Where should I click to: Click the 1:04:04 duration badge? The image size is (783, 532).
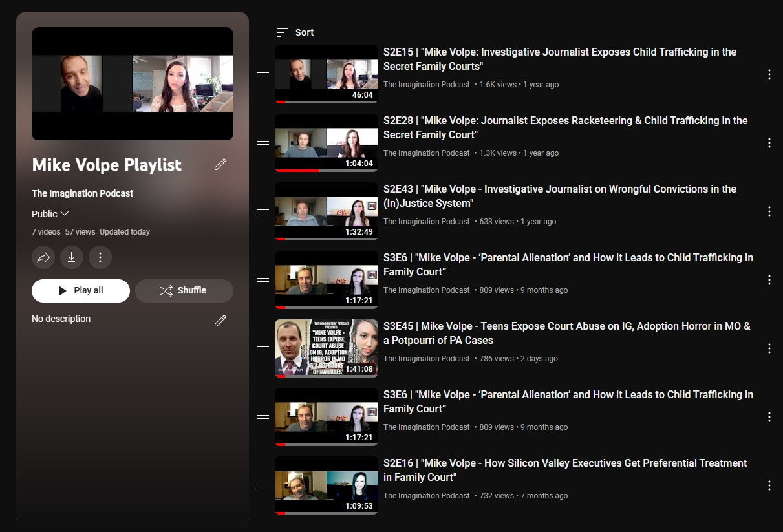tap(359, 164)
